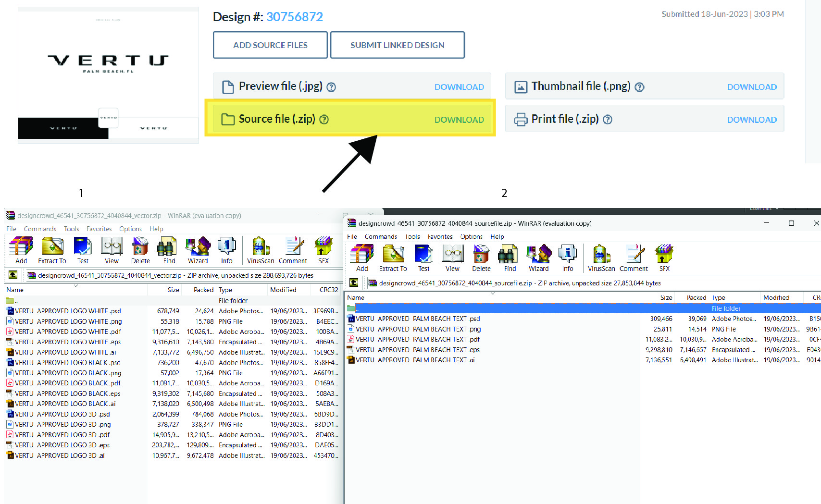This screenshot has width=821, height=504.
Task: Download the Preview file (.jpg)
Action: coord(459,87)
